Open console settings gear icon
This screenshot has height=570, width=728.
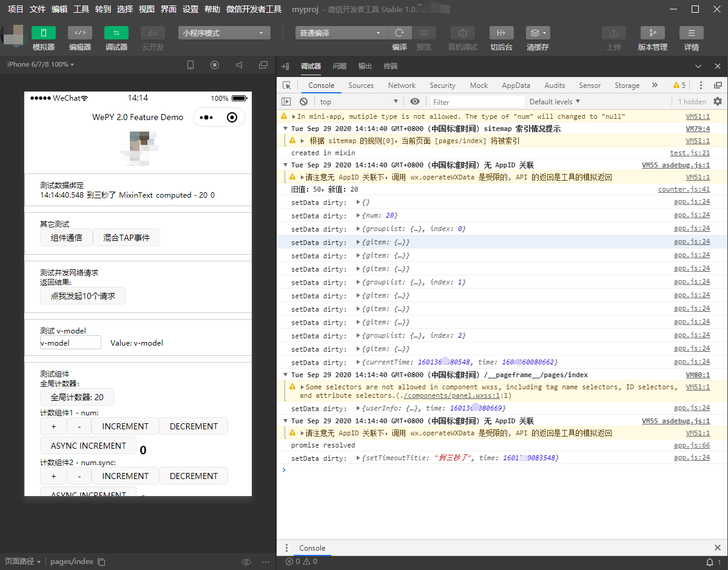coord(718,102)
